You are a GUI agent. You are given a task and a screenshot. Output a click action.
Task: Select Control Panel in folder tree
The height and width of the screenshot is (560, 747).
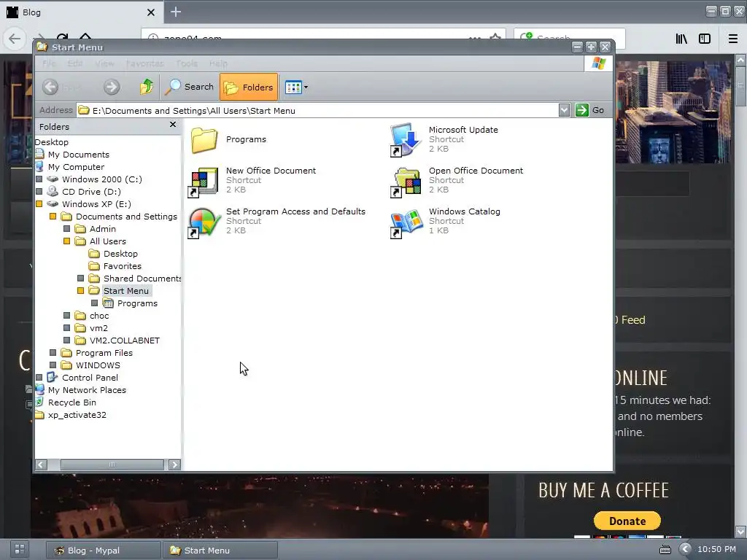(90, 378)
